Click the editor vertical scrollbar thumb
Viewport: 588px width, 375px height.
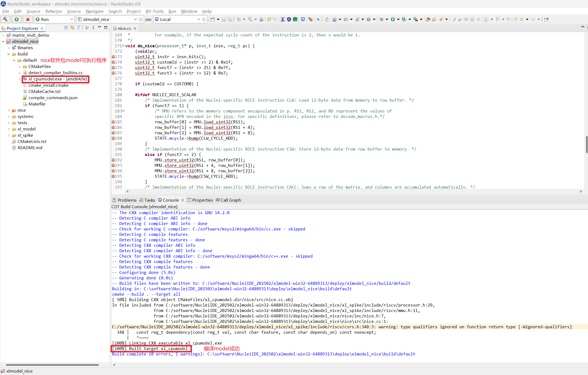(586, 145)
